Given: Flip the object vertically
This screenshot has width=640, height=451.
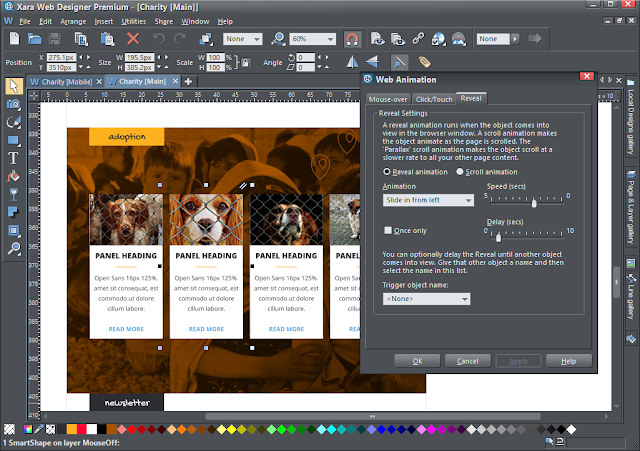Looking at the screenshot, I should 372,62.
